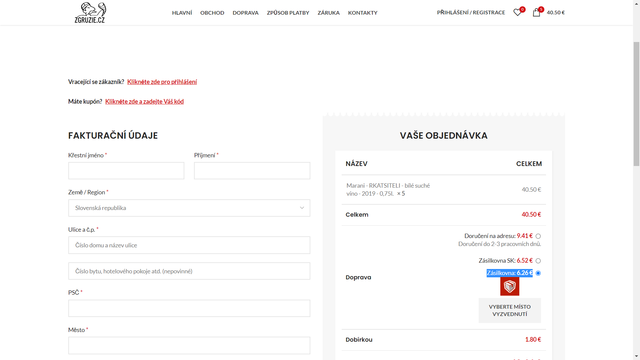The width and height of the screenshot is (640, 360).
Task: Click Přihlášení / Registrace link
Action: pyautogui.click(x=471, y=13)
